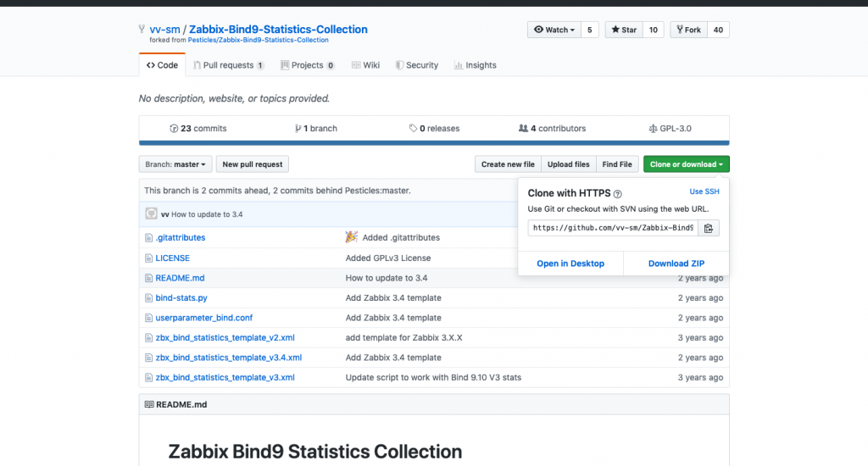Open latest commit How to update to 3.4
This screenshot has width=868, height=466.
click(x=207, y=214)
